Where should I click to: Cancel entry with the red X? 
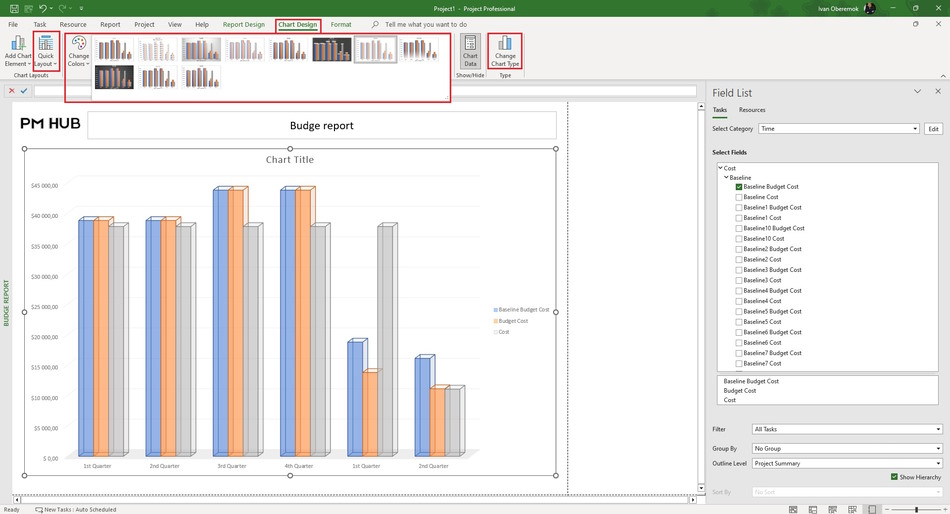coord(12,90)
